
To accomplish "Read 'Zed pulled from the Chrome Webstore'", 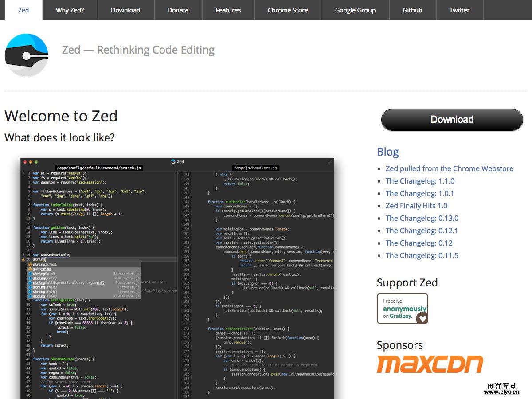I will click(x=450, y=168).
